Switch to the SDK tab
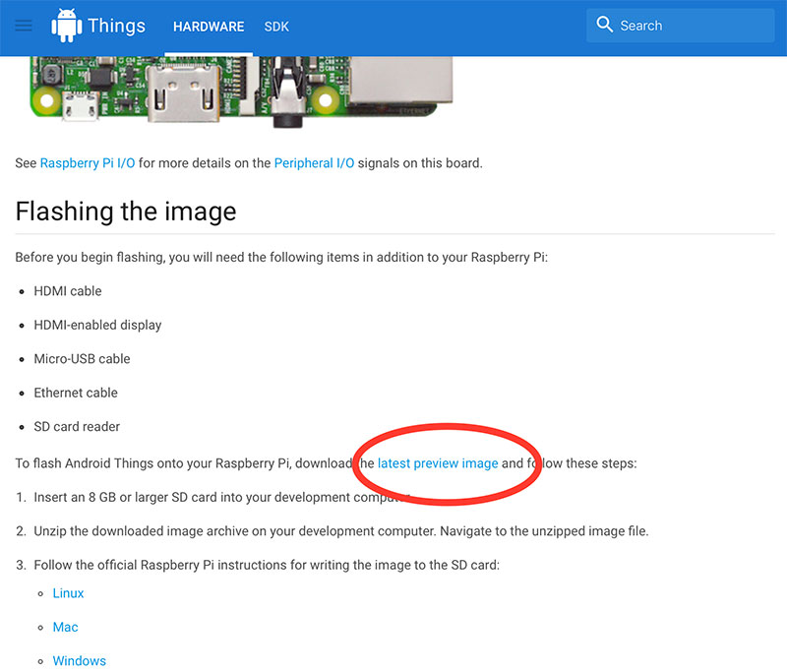The width and height of the screenshot is (787, 672). tap(276, 28)
